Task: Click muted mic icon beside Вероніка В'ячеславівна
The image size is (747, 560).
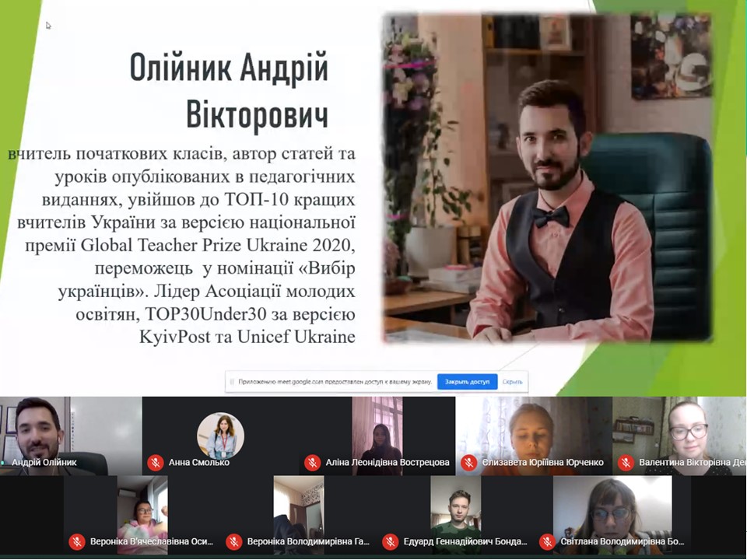Action: [76, 542]
